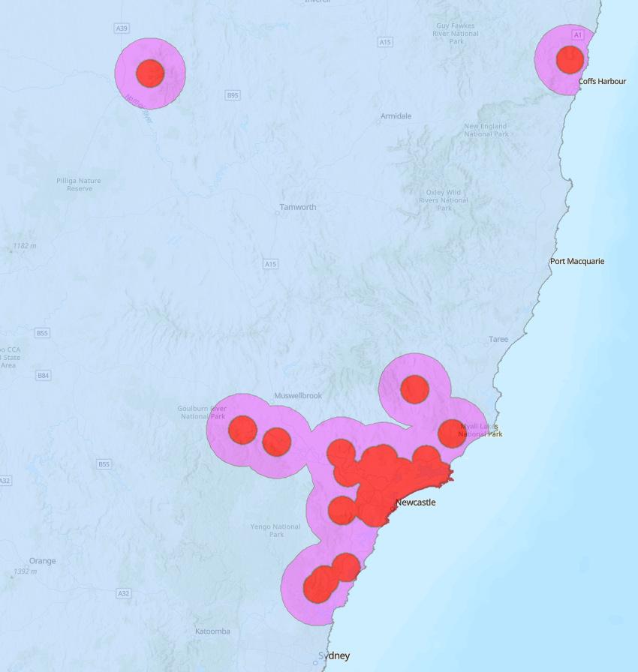Select the B55 shield above B84

(42, 333)
